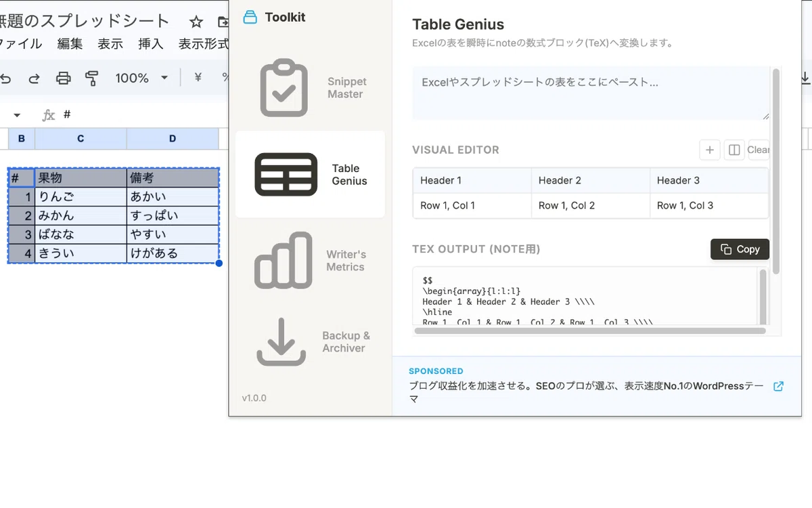Open the 表示形式 menu

point(203,44)
